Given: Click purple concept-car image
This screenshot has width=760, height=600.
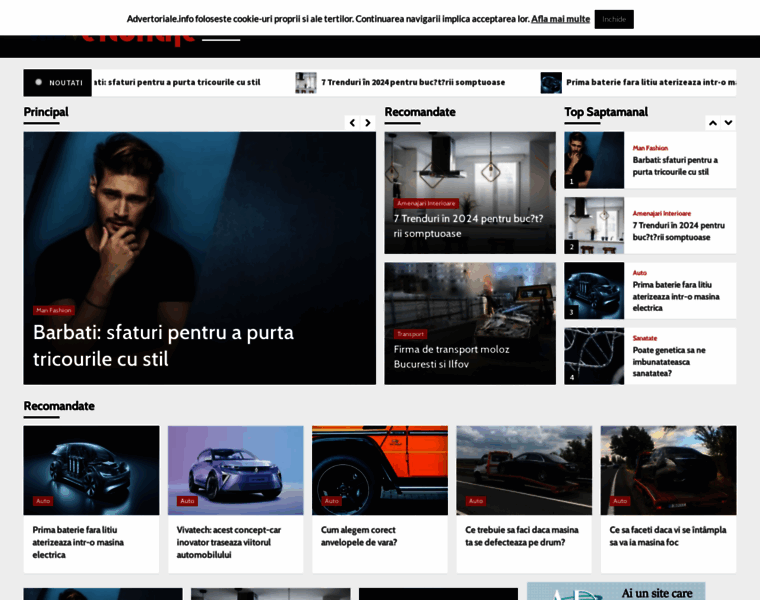Looking at the screenshot, I should [x=236, y=470].
